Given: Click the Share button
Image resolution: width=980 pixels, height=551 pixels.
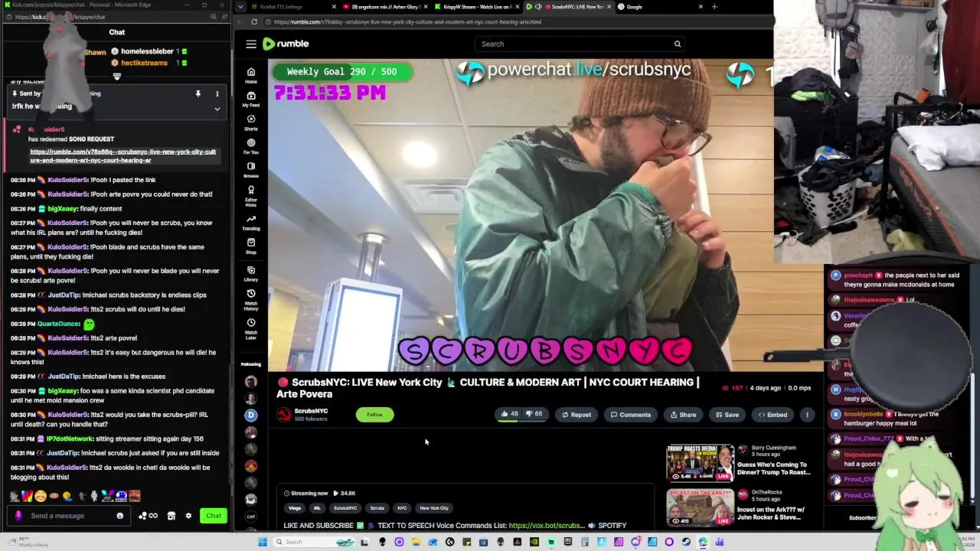Looking at the screenshot, I should click(683, 415).
